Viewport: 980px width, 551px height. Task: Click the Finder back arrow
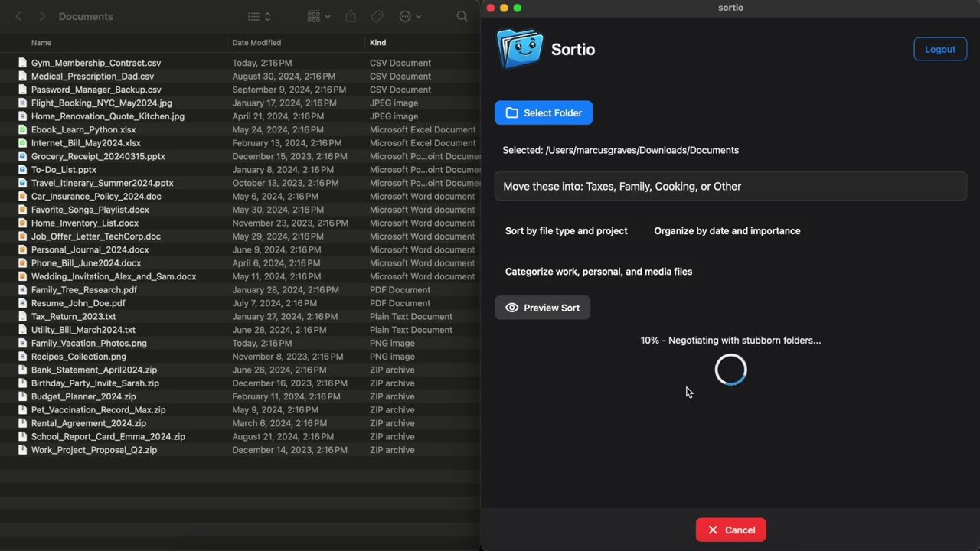(18, 16)
